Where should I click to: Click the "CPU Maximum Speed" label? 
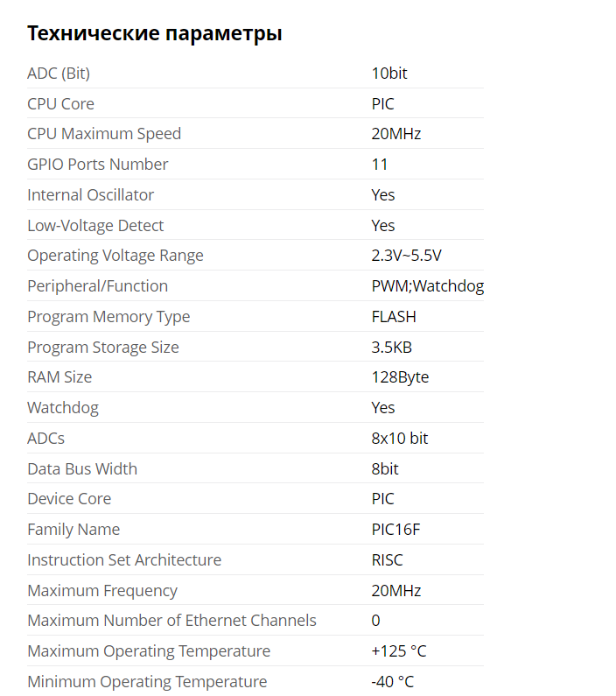[x=104, y=134]
